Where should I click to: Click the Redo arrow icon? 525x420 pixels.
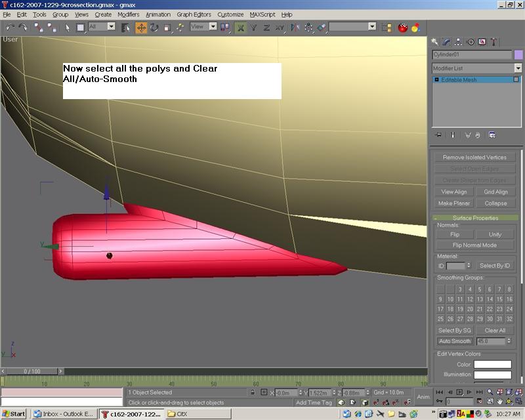point(23,28)
